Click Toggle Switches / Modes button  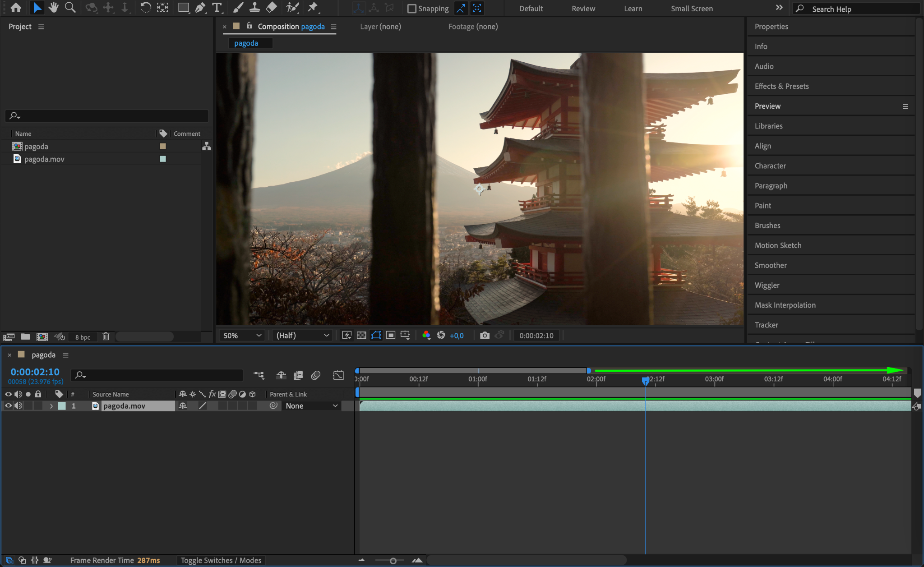(221, 560)
